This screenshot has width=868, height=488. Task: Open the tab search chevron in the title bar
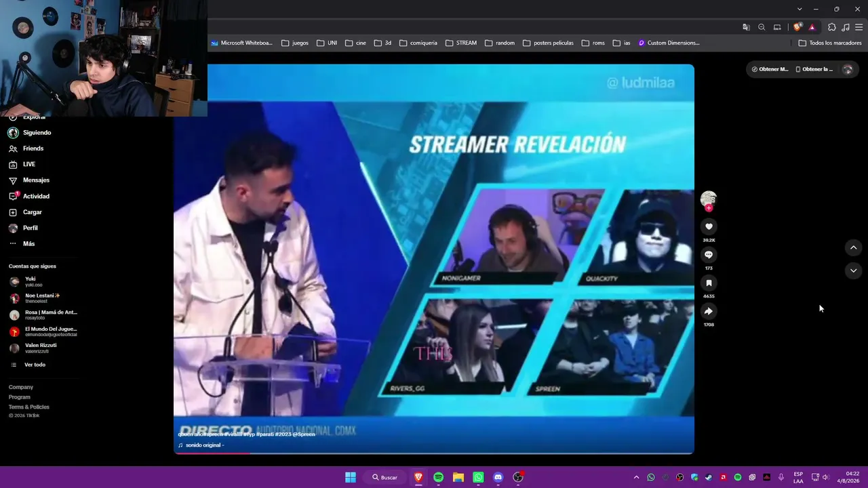[800, 9]
